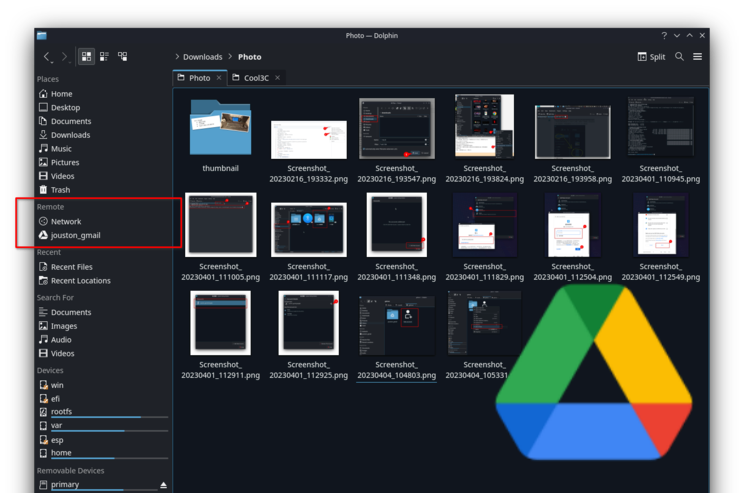744x493 pixels.
Task: Select Screenshot_20230404_104803.png
Action: tap(397, 337)
